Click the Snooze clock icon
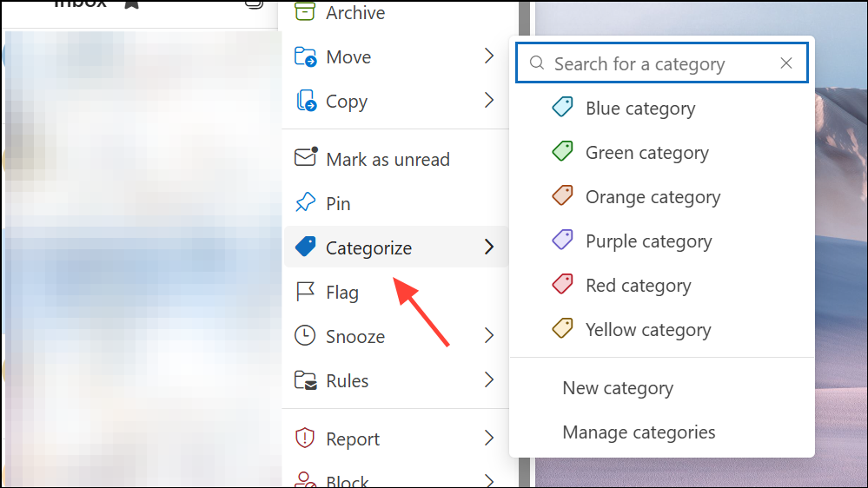868x488 pixels. [304, 337]
